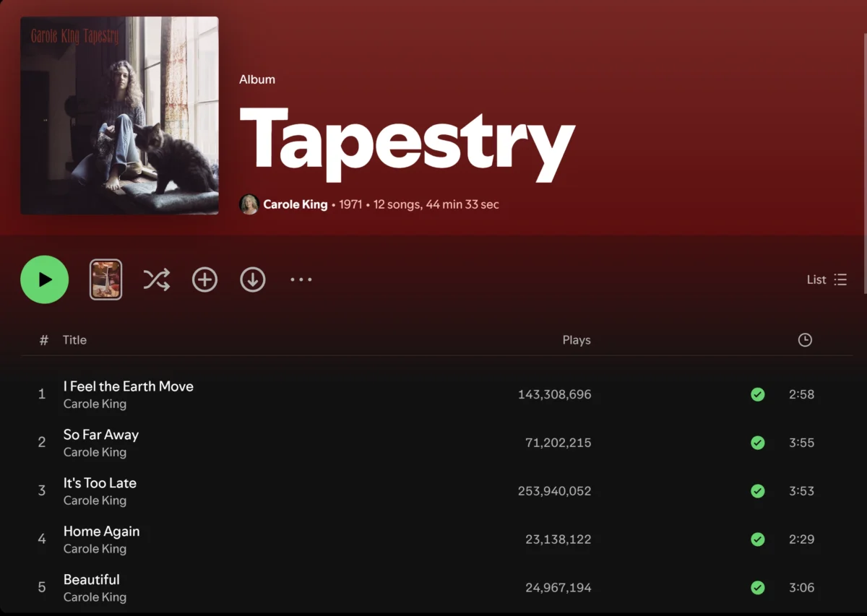The height and width of the screenshot is (616, 867).
Task: Click the play count 24,967,194
Action: click(x=558, y=587)
